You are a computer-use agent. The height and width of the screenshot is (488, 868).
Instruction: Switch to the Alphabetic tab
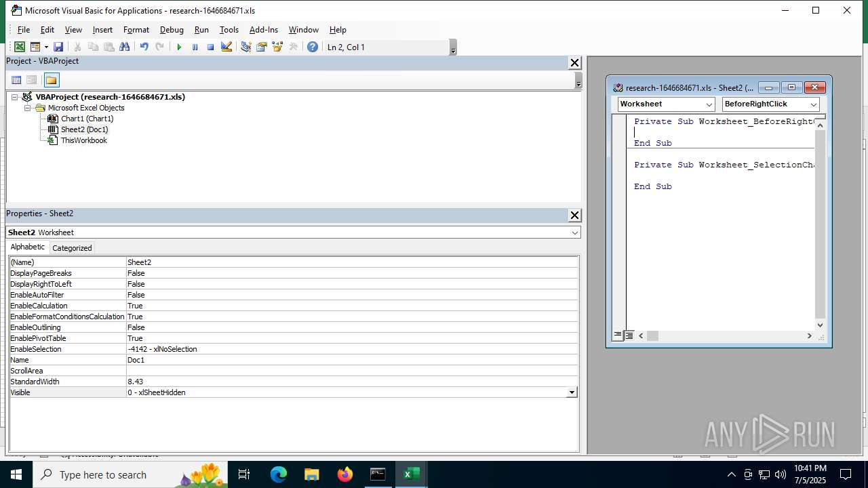coord(28,247)
